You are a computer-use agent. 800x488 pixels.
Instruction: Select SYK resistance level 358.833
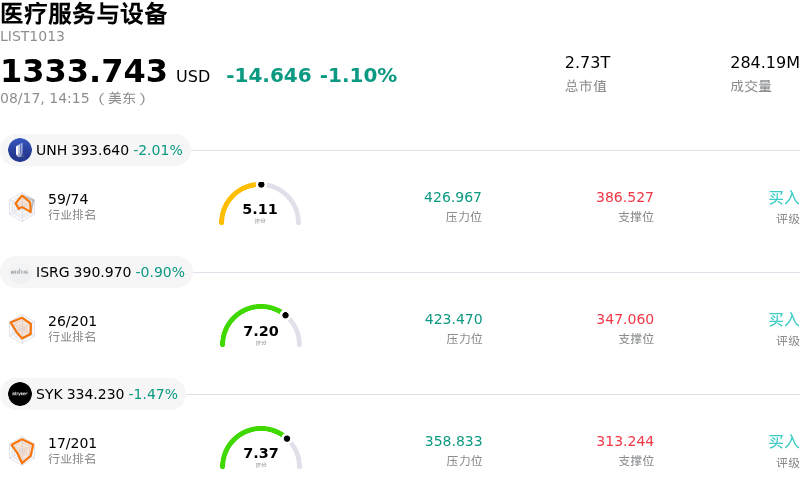(x=454, y=441)
